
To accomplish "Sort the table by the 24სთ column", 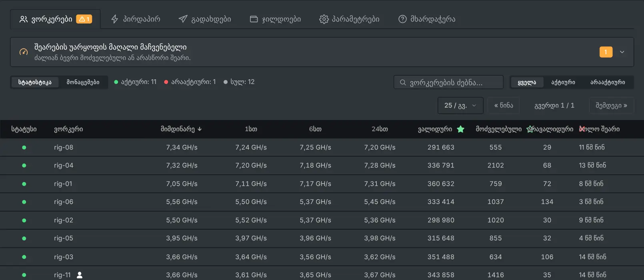I will [380, 129].
